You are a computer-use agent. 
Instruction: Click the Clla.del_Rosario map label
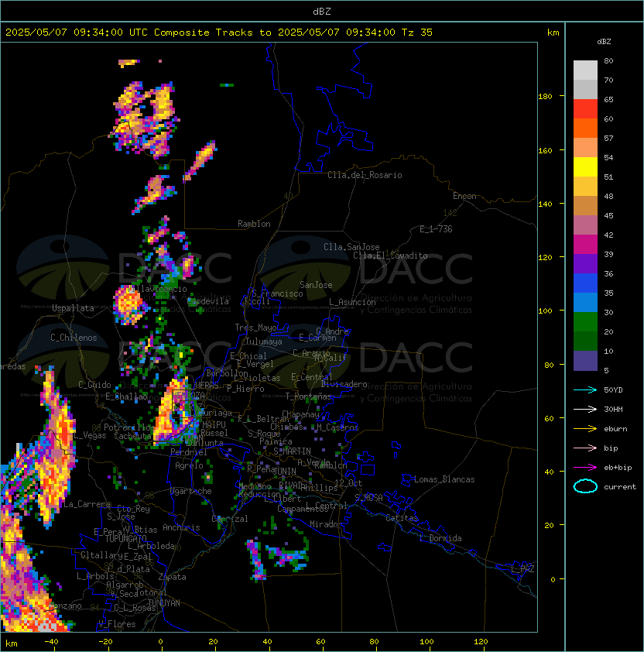pos(365,175)
